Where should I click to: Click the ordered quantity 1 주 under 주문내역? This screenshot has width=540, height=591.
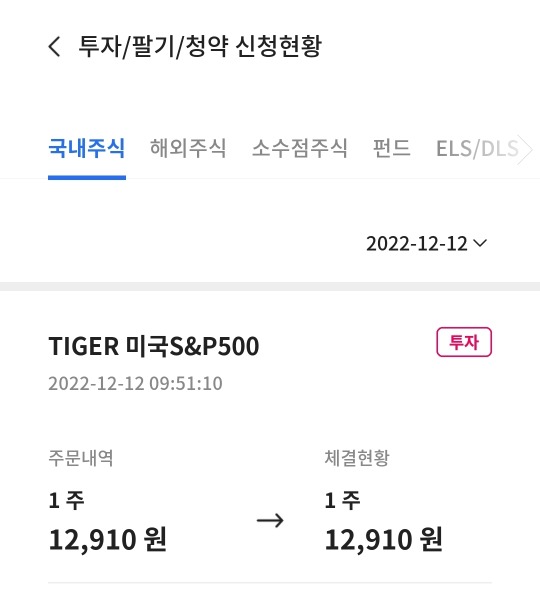[x=66, y=501]
